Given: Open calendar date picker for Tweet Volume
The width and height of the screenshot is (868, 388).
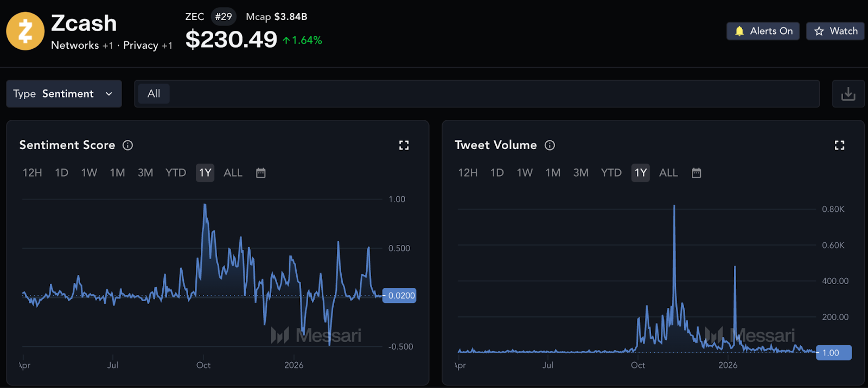Looking at the screenshot, I should [697, 173].
